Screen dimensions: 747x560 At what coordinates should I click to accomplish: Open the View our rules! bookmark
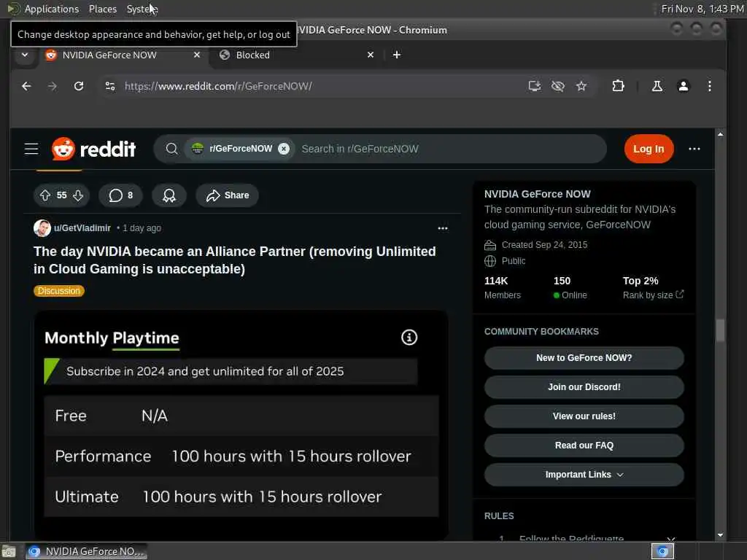coord(584,416)
